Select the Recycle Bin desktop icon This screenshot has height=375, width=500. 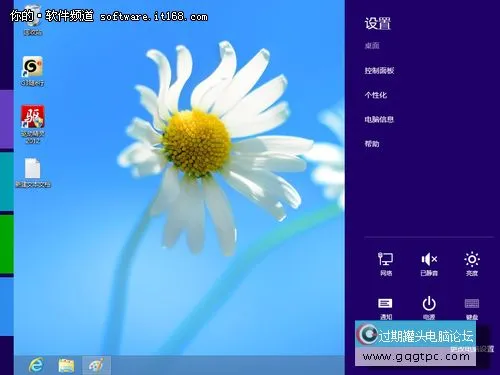point(33,21)
